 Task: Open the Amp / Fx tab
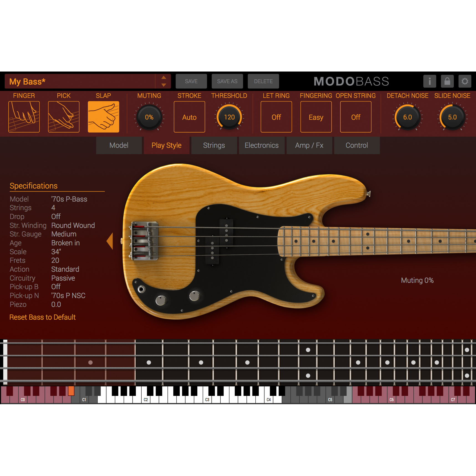[309, 145]
